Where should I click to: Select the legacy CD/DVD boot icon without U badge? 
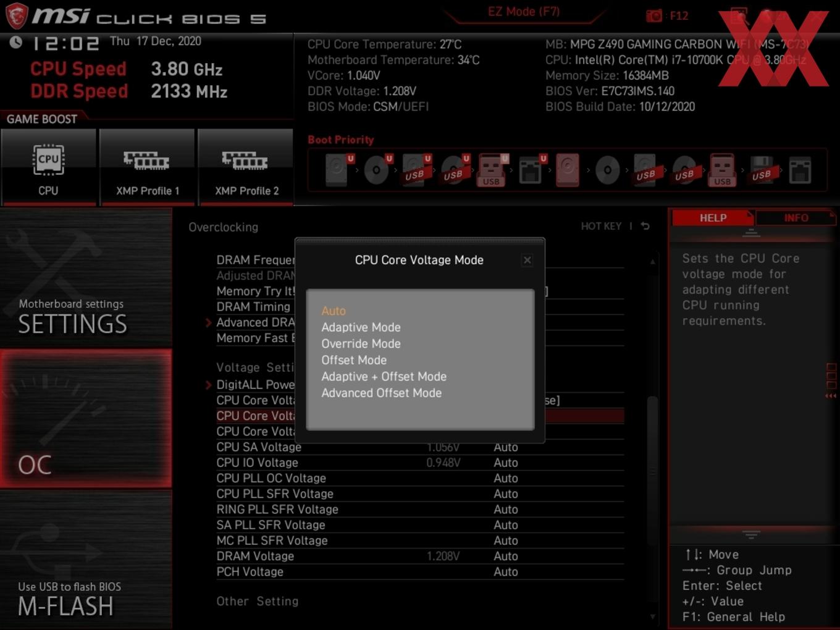click(607, 170)
